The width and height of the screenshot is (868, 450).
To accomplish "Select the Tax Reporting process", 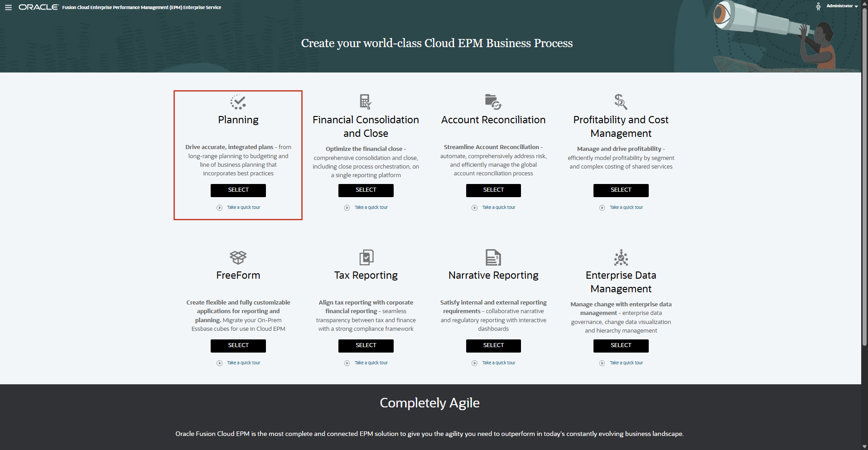I will click(366, 346).
